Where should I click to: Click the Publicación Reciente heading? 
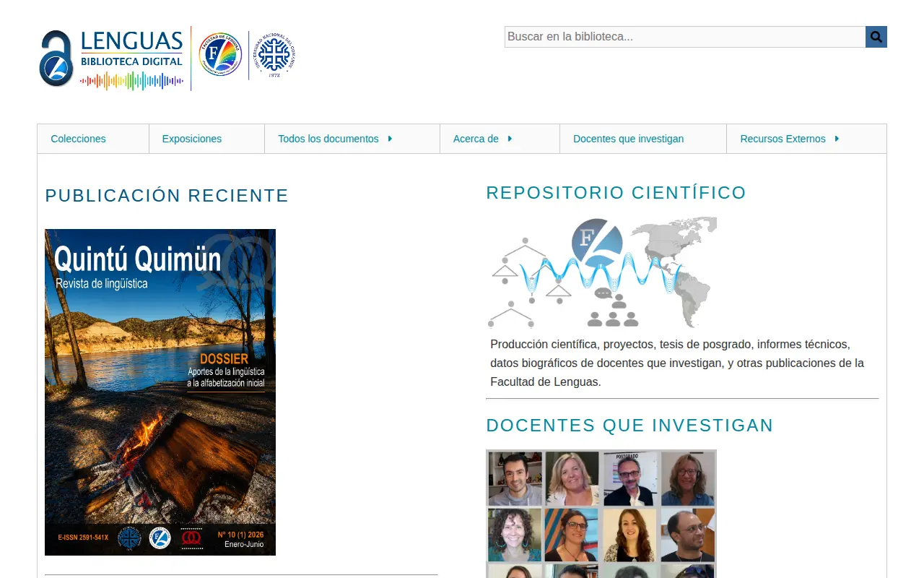tap(167, 196)
